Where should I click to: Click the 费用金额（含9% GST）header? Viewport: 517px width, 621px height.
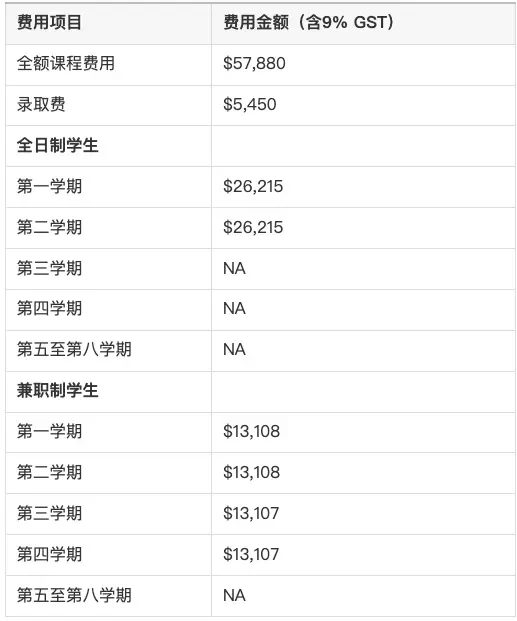pos(309,22)
